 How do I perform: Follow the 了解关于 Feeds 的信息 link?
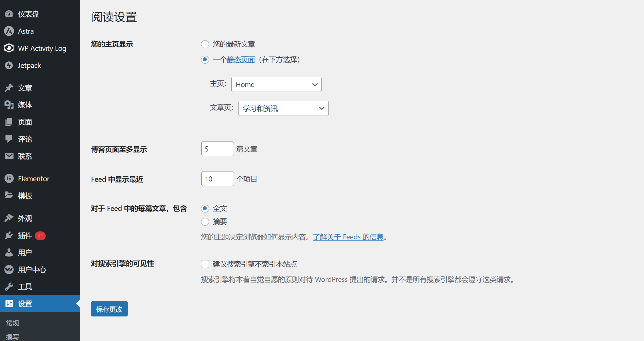tap(348, 237)
